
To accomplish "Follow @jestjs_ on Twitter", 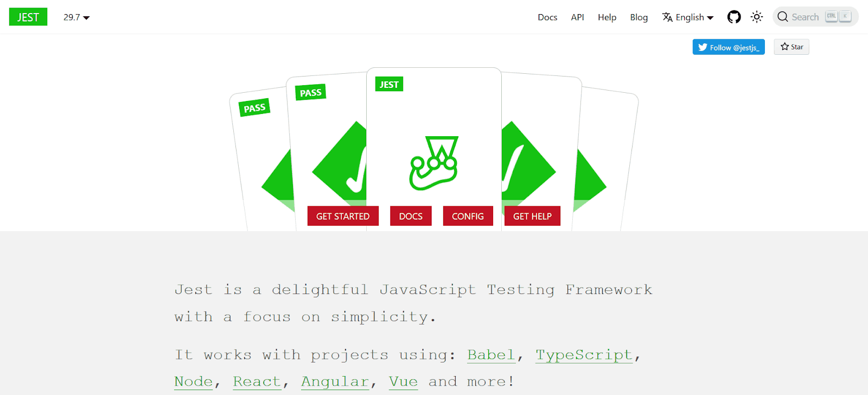I will click(729, 47).
